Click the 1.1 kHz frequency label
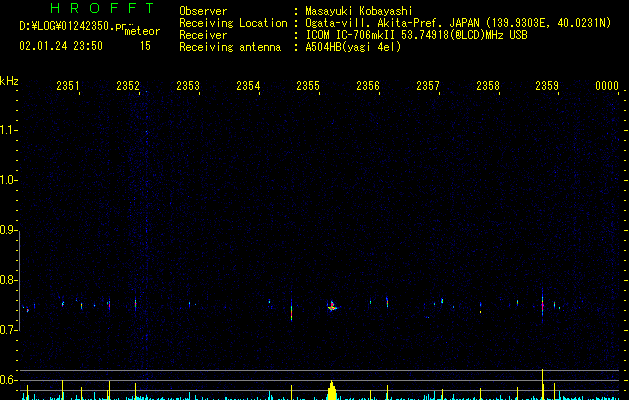629x400 pixels. click(8, 130)
